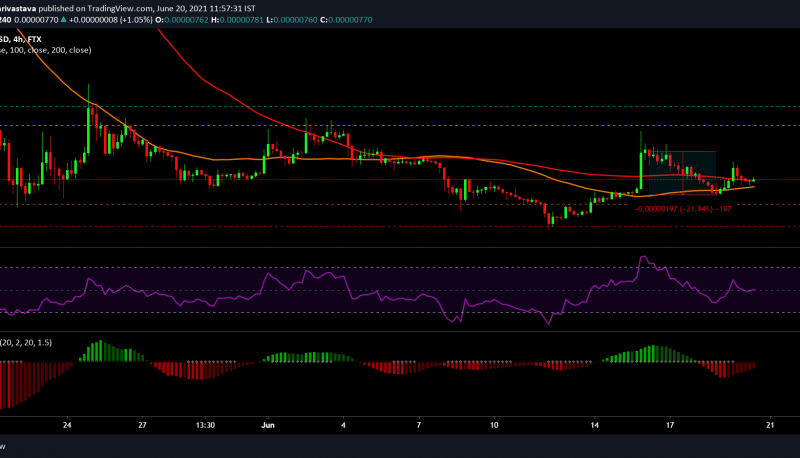Select the price range measurement box
The image size is (800, 458).
(x=683, y=170)
